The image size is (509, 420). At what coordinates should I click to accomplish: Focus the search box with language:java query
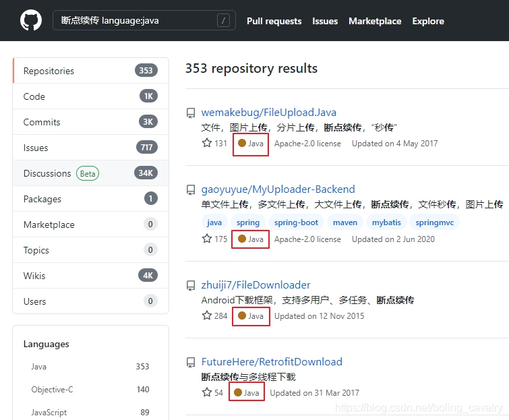144,20
